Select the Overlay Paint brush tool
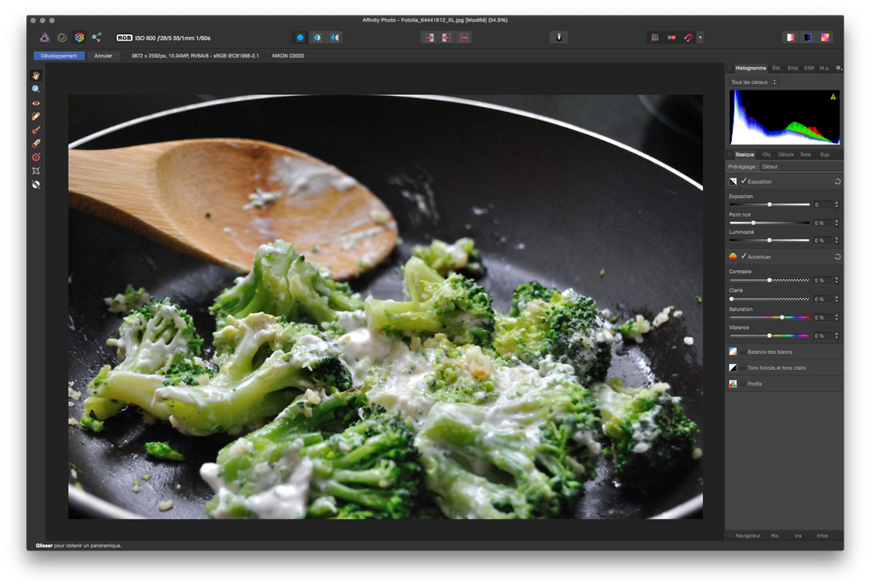Image resolution: width=870 pixels, height=588 pixels. coord(36,129)
